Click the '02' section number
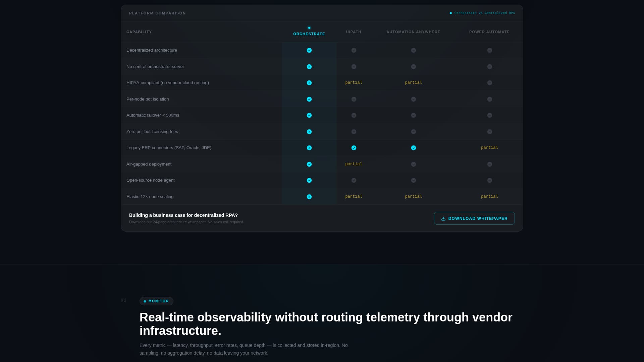The image size is (644, 362). (x=124, y=300)
